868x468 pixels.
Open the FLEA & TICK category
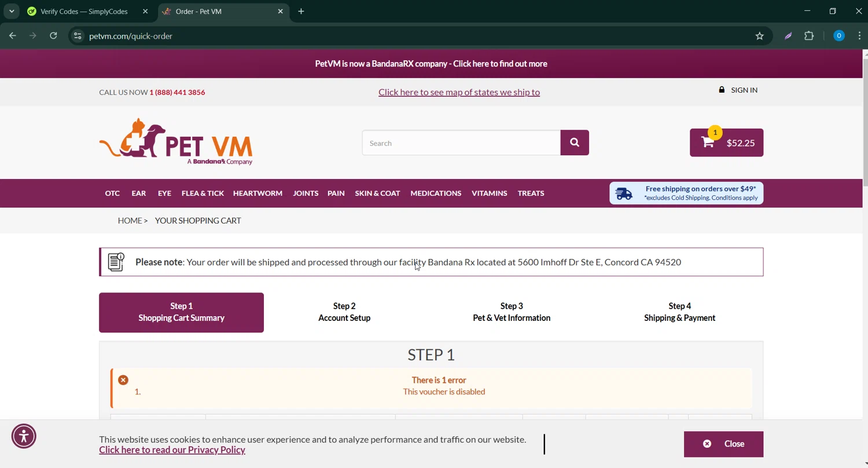[203, 193]
